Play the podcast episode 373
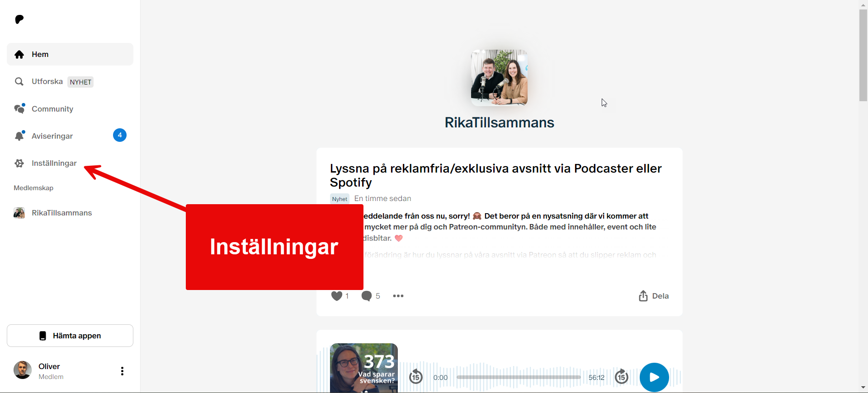 (654, 377)
